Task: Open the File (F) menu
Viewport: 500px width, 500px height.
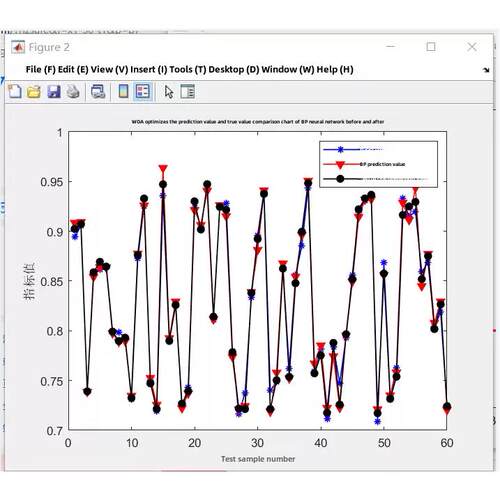Action: point(40,69)
